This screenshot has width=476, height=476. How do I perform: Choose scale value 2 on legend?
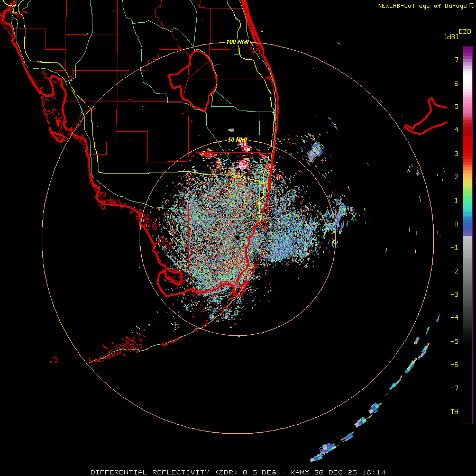(x=456, y=177)
